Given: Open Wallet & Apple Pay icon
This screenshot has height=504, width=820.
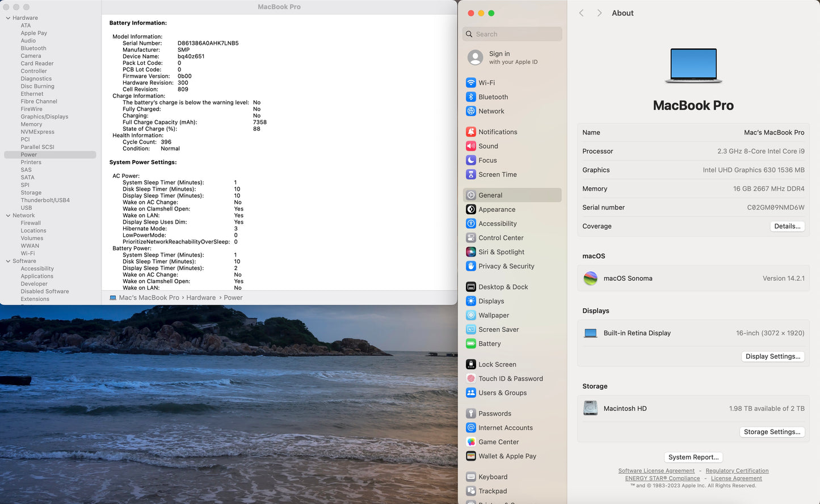Looking at the screenshot, I should (x=471, y=456).
